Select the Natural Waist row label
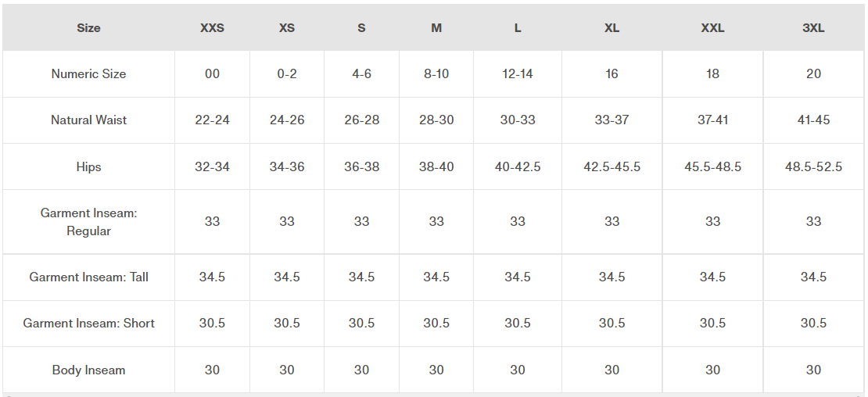The image size is (868, 397). pyautogui.click(x=88, y=120)
